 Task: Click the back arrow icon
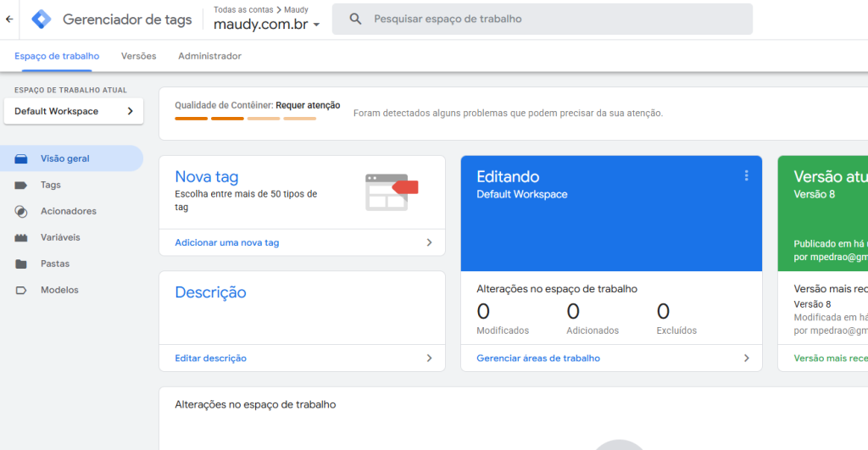pyautogui.click(x=9, y=19)
